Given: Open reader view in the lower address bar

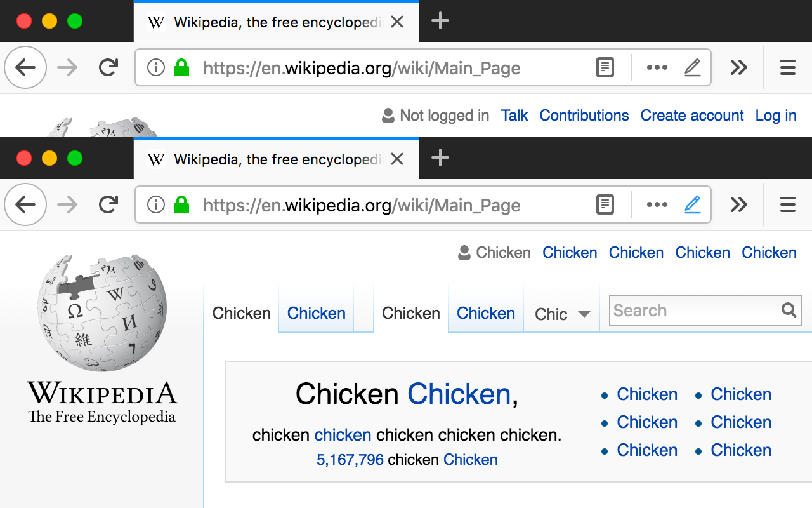Looking at the screenshot, I should coord(605,204).
